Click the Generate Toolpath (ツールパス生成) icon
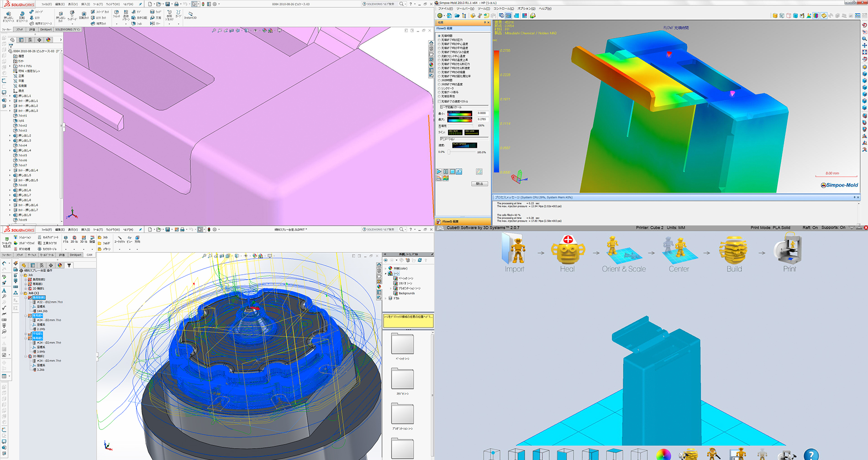Screen dimensions: 868x460 coord(6,242)
